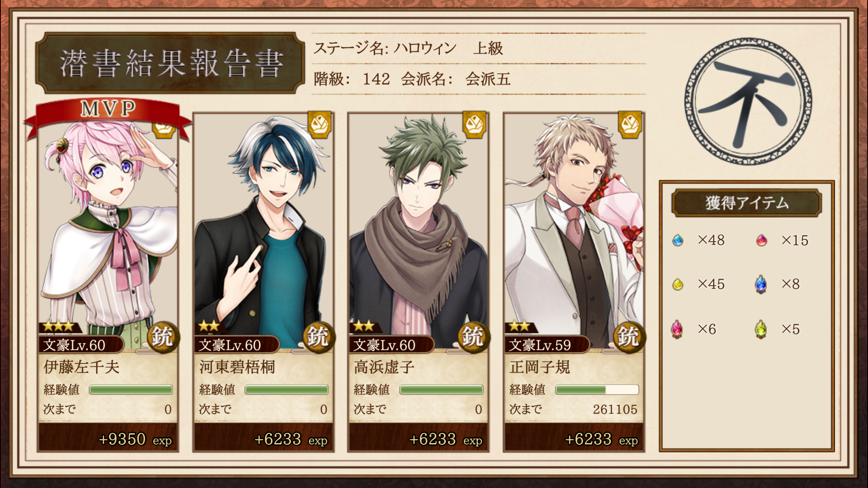Click the gun weapon badge on 河東碧梧桐's card
The image size is (868, 488).
[318, 337]
